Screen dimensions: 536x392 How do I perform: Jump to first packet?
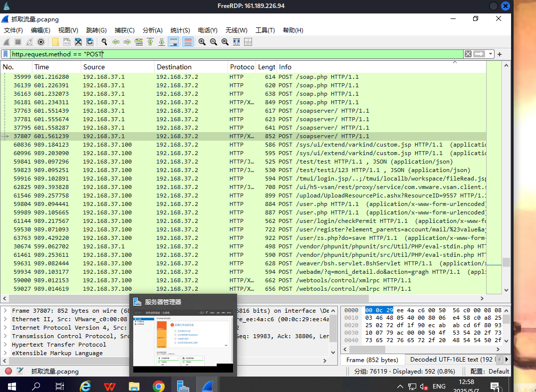click(150, 42)
